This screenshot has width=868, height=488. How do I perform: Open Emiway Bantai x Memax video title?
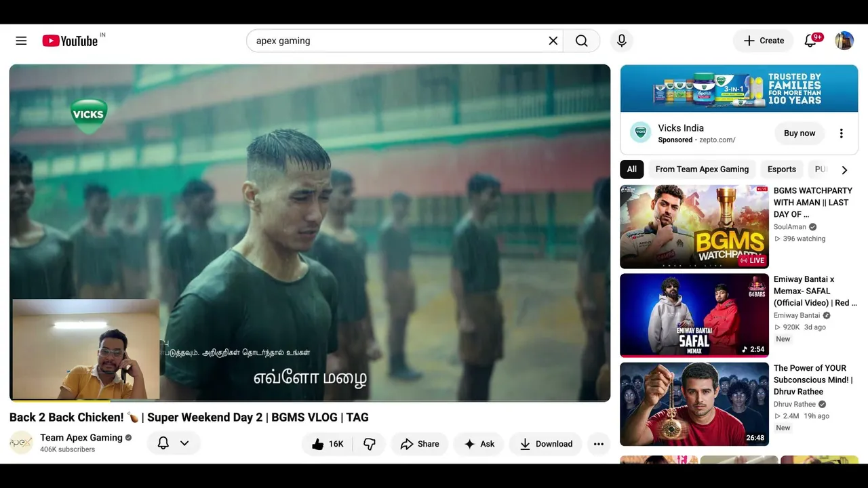815,291
